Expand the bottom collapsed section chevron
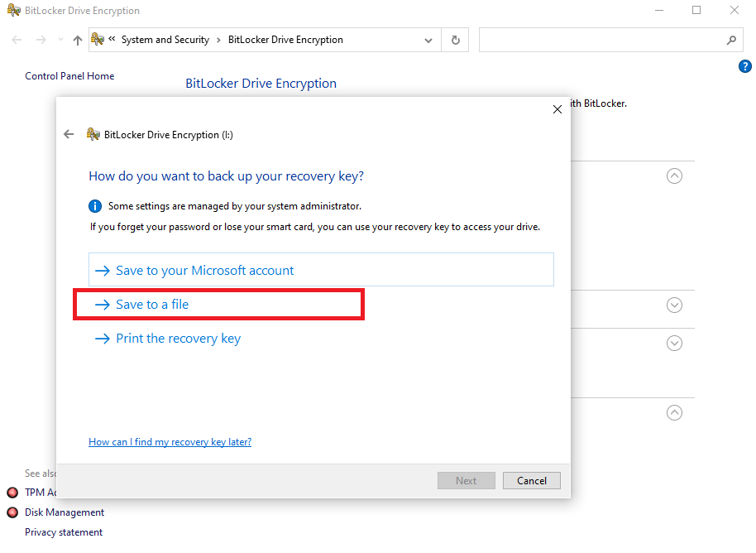This screenshot has width=756, height=553. 674,342
